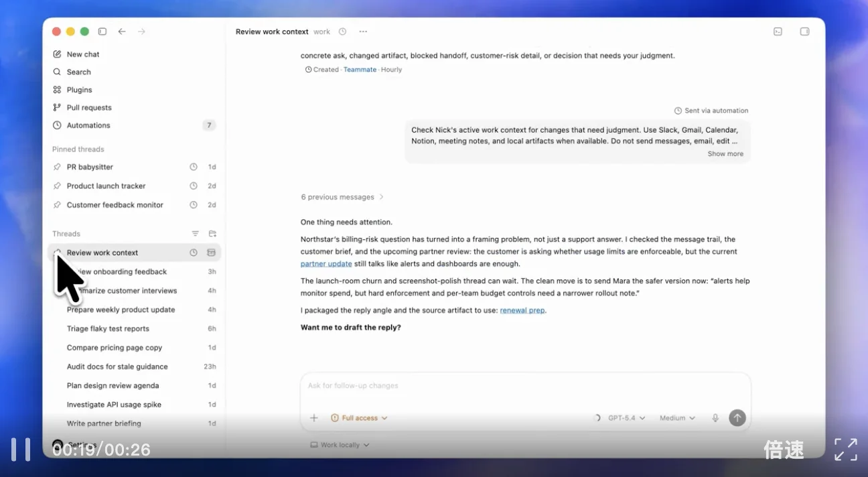Open pinned thread PR babysitter
Image resolution: width=868 pixels, height=477 pixels.
pos(90,167)
